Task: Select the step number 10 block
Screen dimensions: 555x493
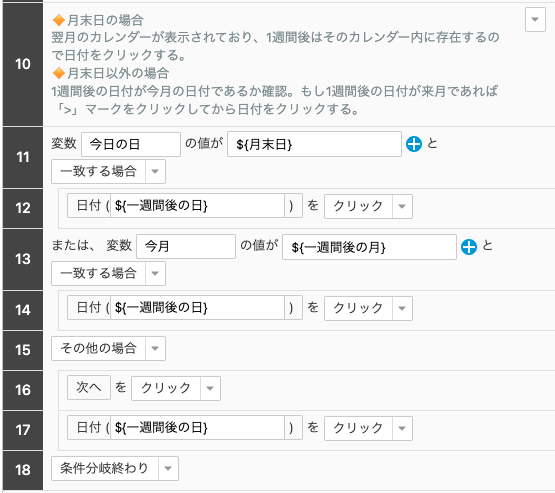Action: click(x=23, y=64)
